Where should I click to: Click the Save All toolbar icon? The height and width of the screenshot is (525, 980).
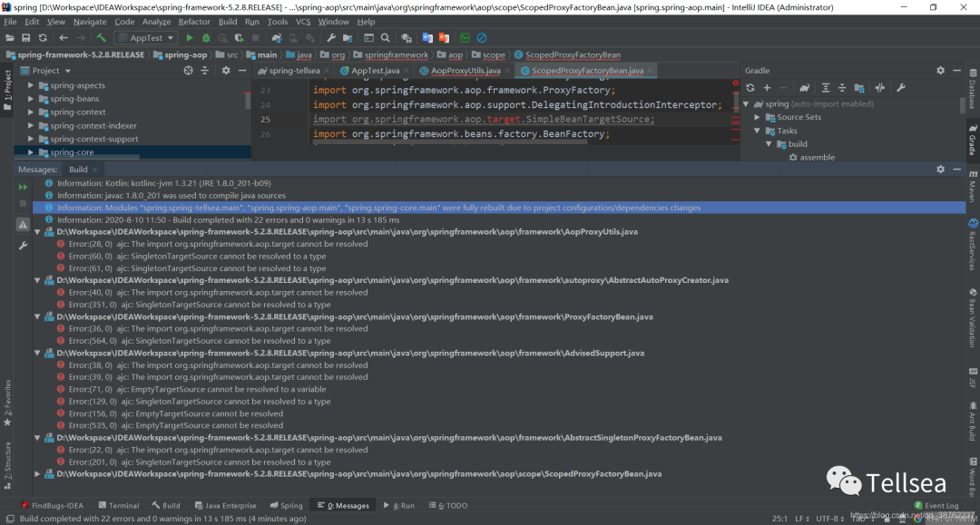tap(25, 38)
